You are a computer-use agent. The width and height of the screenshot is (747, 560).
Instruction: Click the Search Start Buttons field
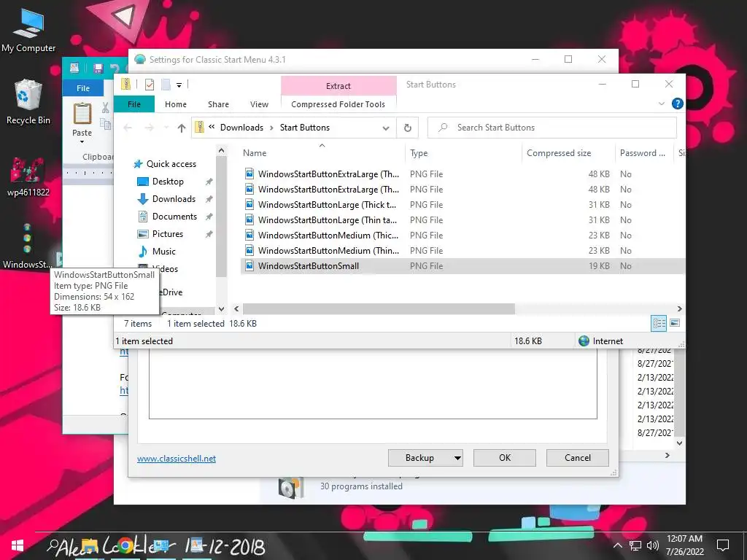552,128
